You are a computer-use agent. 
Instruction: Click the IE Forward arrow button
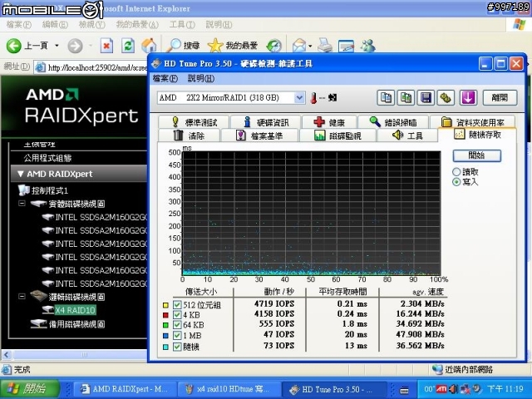[x=75, y=46]
